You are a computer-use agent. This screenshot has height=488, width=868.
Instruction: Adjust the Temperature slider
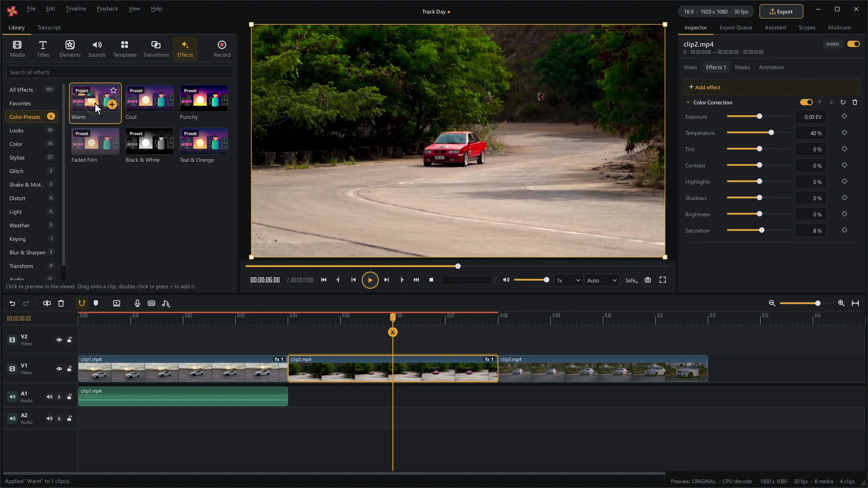pyautogui.click(x=759, y=133)
